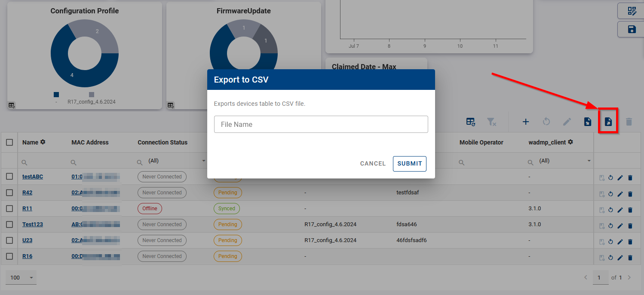The image size is (644, 295).
Task: Cancel the Export to CSV dialog
Action: pos(372,163)
